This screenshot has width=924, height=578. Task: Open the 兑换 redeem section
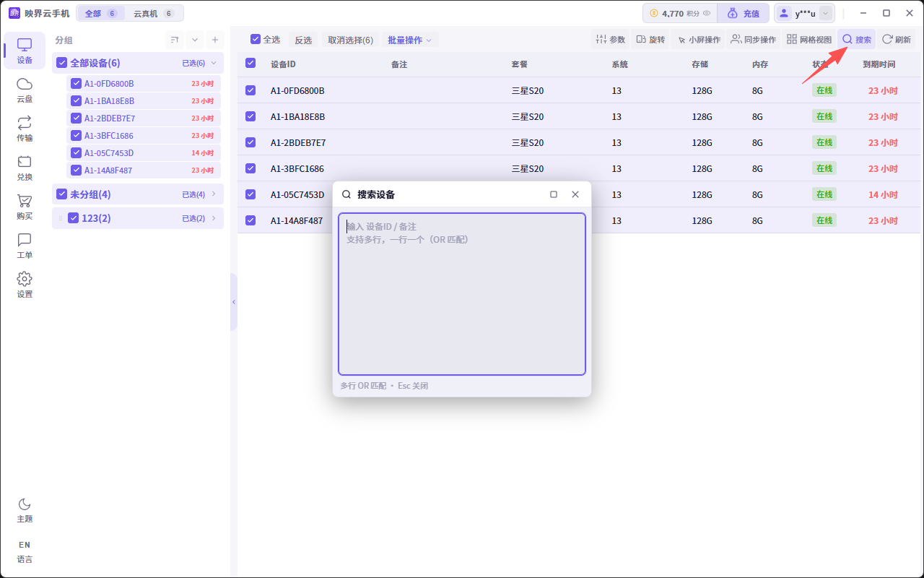pos(25,168)
